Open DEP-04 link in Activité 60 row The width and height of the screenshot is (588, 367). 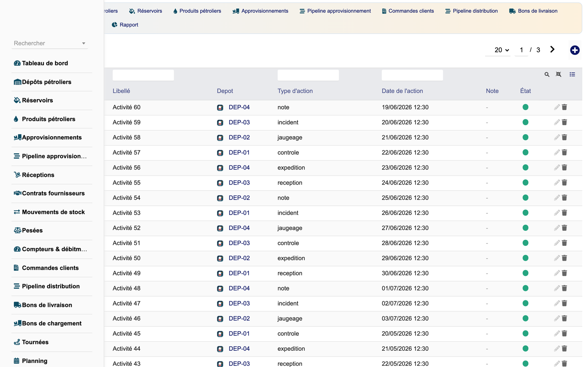tap(239, 107)
